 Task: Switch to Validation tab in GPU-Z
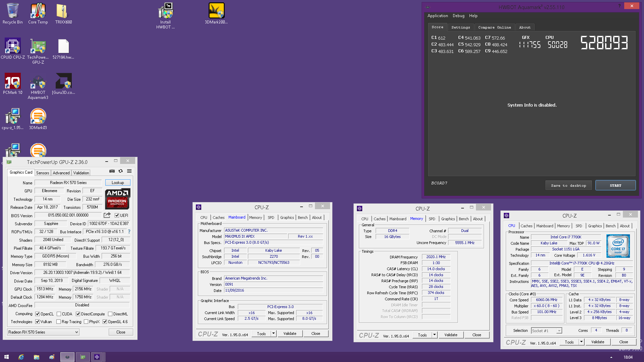coord(81,173)
